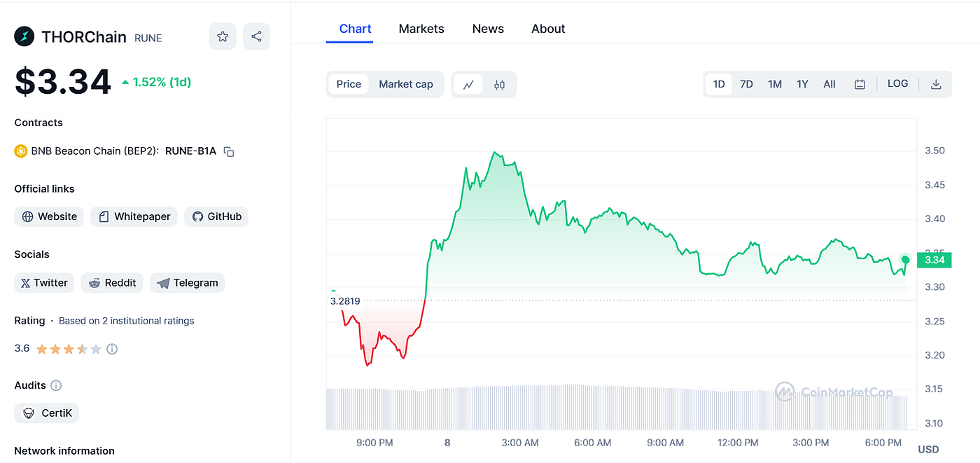Click the current price marker 3.34
The image size is (980, 463).
pos(934,260)
